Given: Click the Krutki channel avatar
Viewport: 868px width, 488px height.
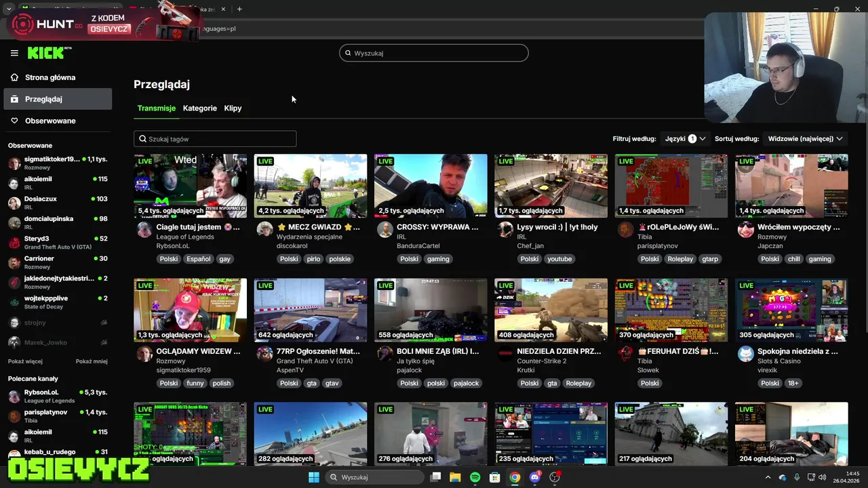Looking at the screenshot, I should coord(505,354).
